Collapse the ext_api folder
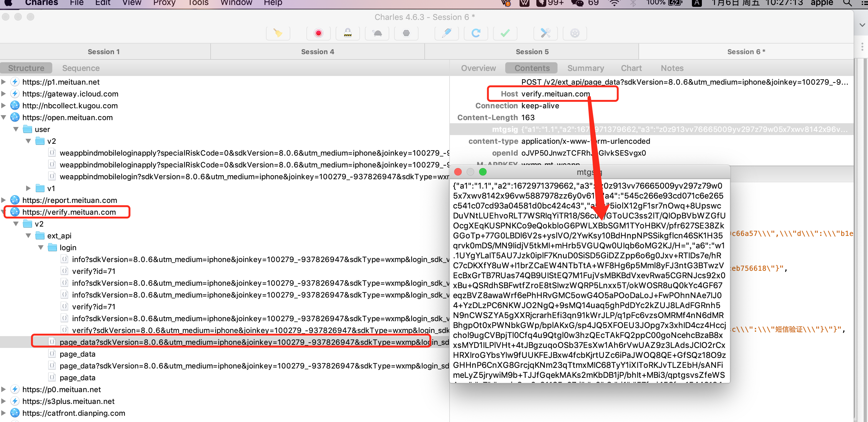Screen dimensions: 868x422 28,236
